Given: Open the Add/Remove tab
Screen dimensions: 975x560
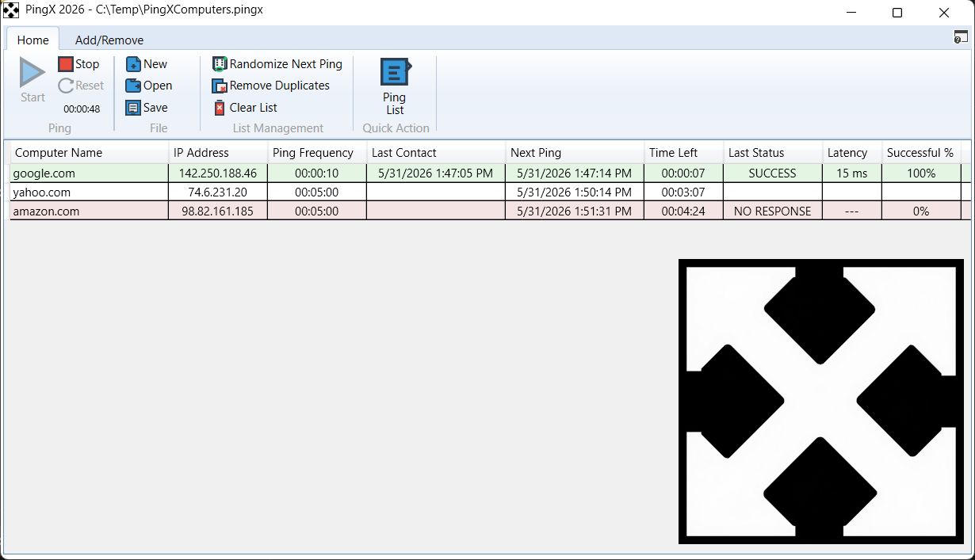Looking at the screenshot, I should pyautogui.click(x=109, y=40).
